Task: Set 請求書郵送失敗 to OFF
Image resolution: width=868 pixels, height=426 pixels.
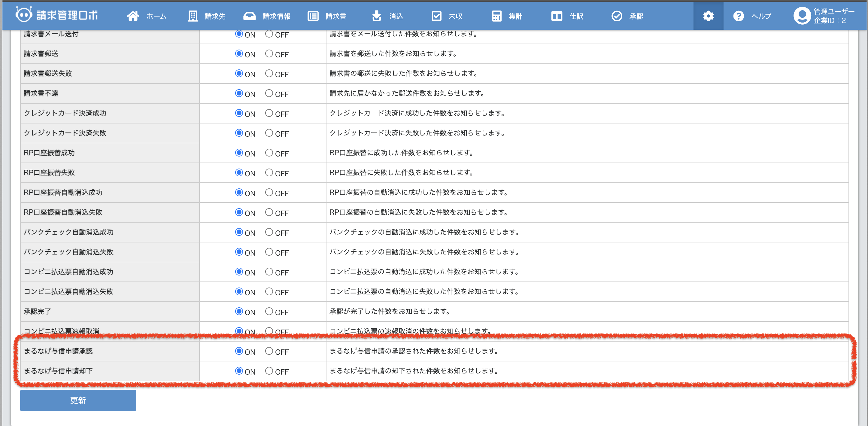Action: (x=269, y=74)
